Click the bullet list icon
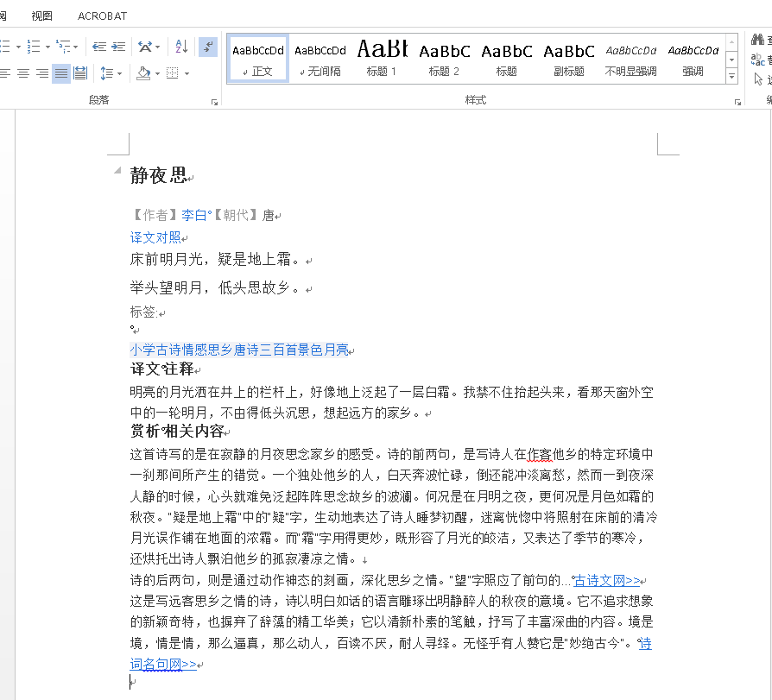This screenshot has width=772, height=700. tap(5, 47)
